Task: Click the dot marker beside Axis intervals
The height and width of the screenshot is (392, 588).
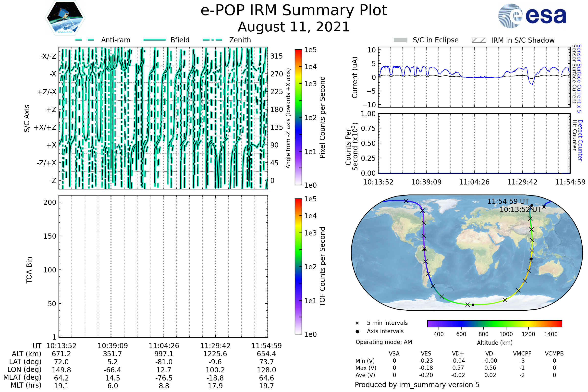Action: click(x=357, y=331)
